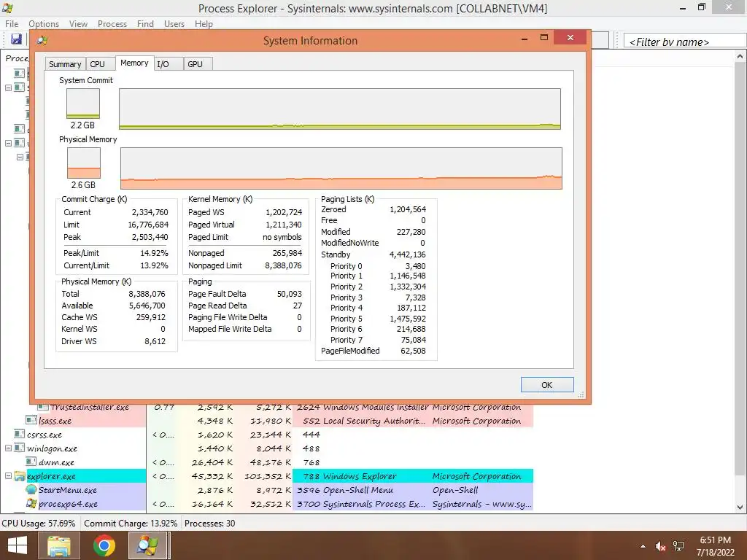Select the explorer.exe process row

[267, 475]
